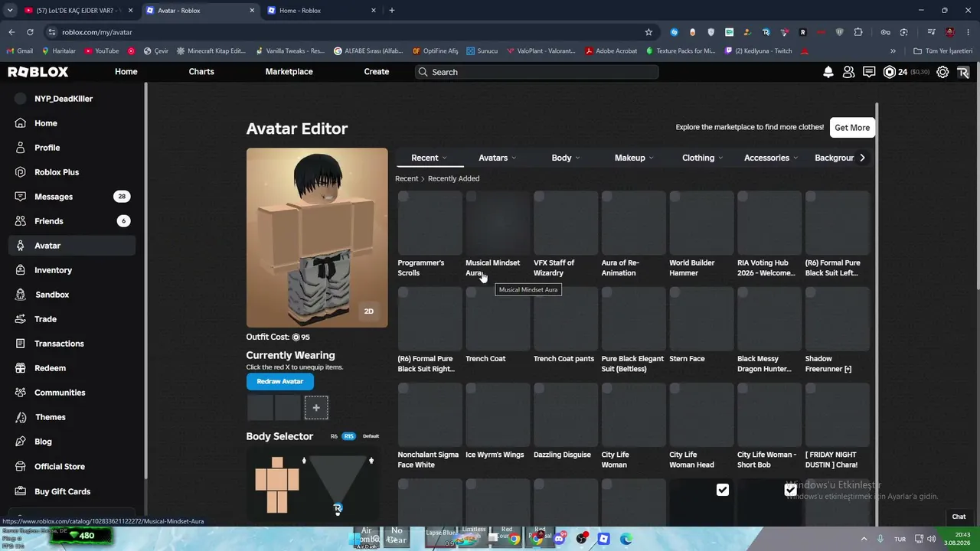Click the Recent breadcrumb link
The width and height of the screenshot is (980, 551).
pos(407,178)
